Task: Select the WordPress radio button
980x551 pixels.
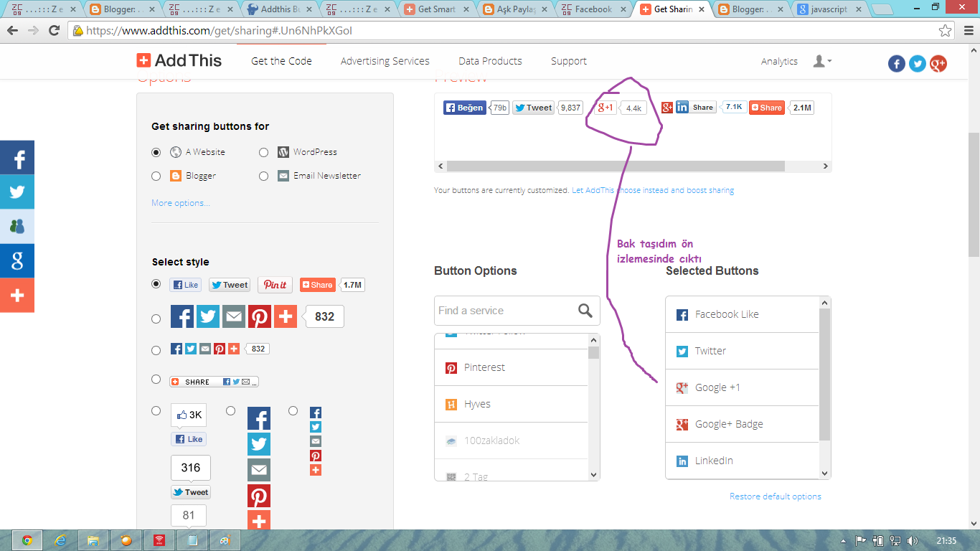Action: click(x=263, y=152)
